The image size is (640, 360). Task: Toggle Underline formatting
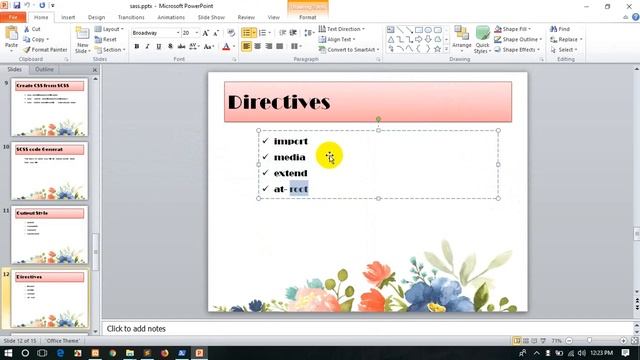[159, 47]
